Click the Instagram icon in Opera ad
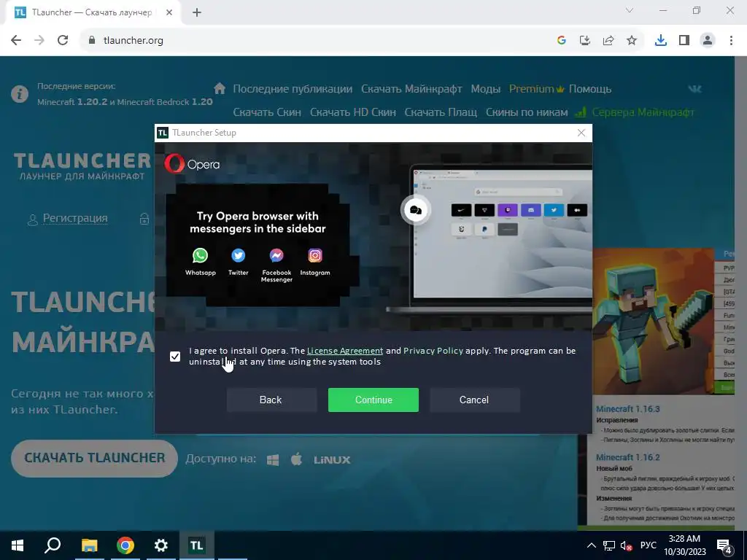 (x=315, y=256)
